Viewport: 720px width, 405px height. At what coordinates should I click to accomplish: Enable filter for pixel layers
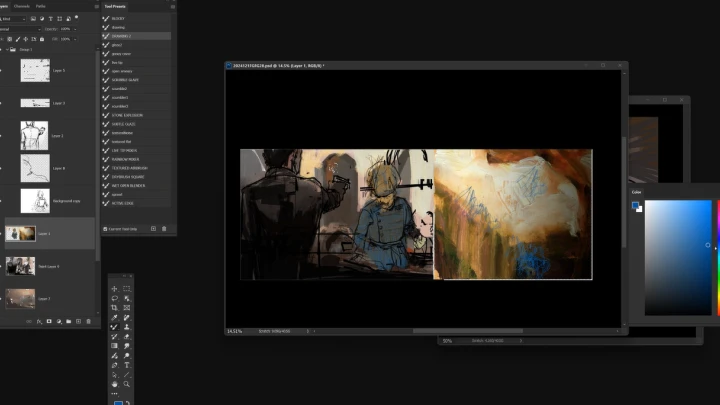(33, 19)
